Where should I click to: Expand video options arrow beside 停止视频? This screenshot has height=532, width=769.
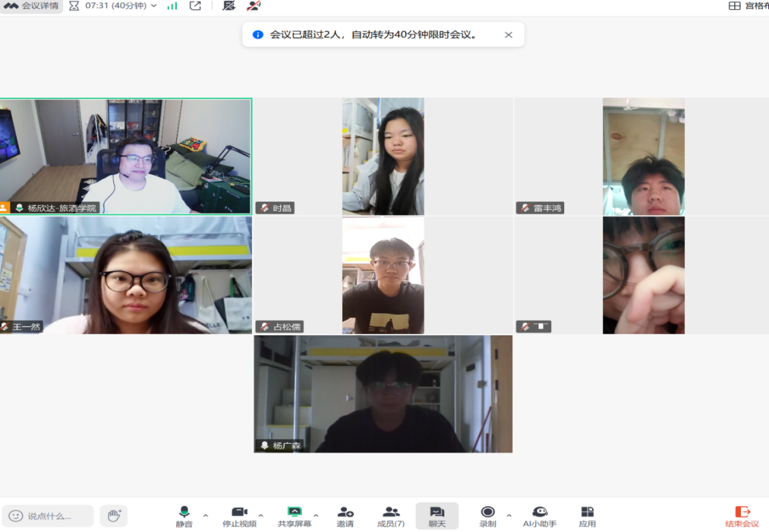pyautogui.click(x=261, y=516)
